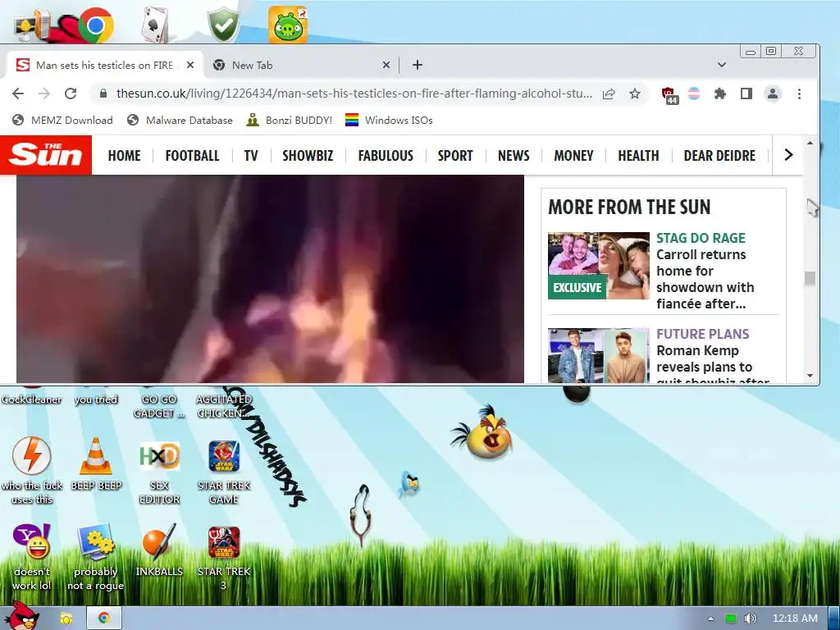Go back with the browser back arrow

click(18, 94)
